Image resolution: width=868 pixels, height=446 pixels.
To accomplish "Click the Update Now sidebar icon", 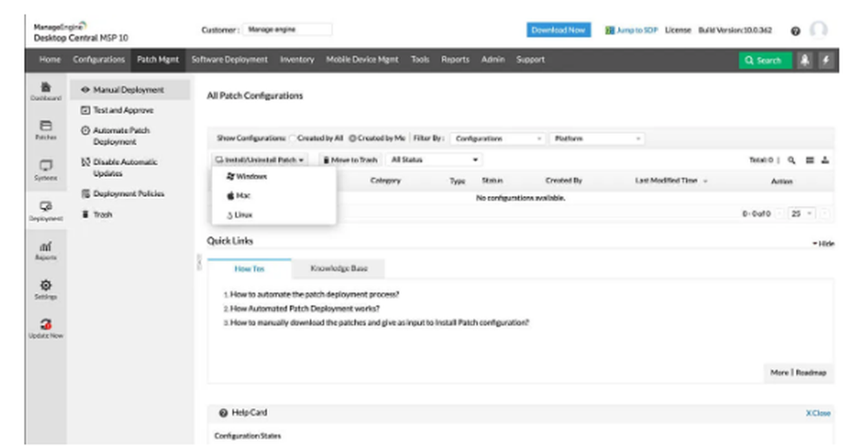I will click(x=46, y=328).
